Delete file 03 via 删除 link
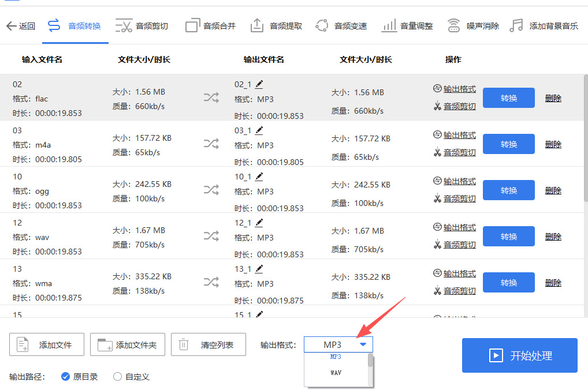 [553, 144]
